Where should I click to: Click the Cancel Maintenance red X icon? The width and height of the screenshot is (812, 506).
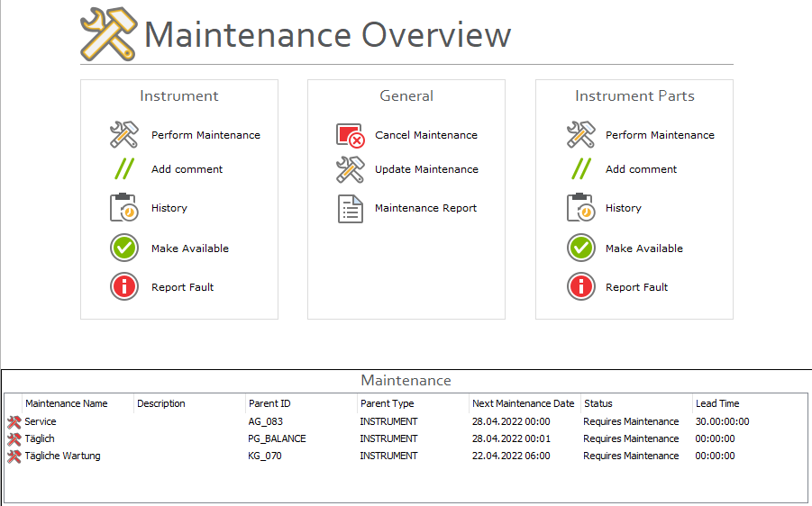(x=351, y=135)
